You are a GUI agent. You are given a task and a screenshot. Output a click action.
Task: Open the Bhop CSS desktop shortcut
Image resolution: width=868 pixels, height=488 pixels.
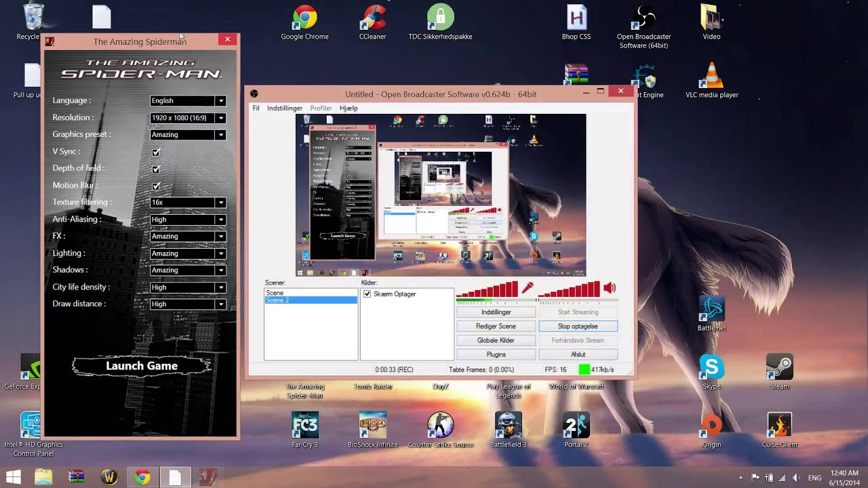pos(576,22)
